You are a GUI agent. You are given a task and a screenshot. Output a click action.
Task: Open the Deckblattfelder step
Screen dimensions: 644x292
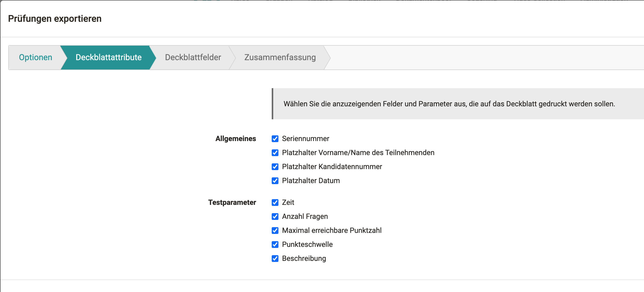tap(193, 57)
